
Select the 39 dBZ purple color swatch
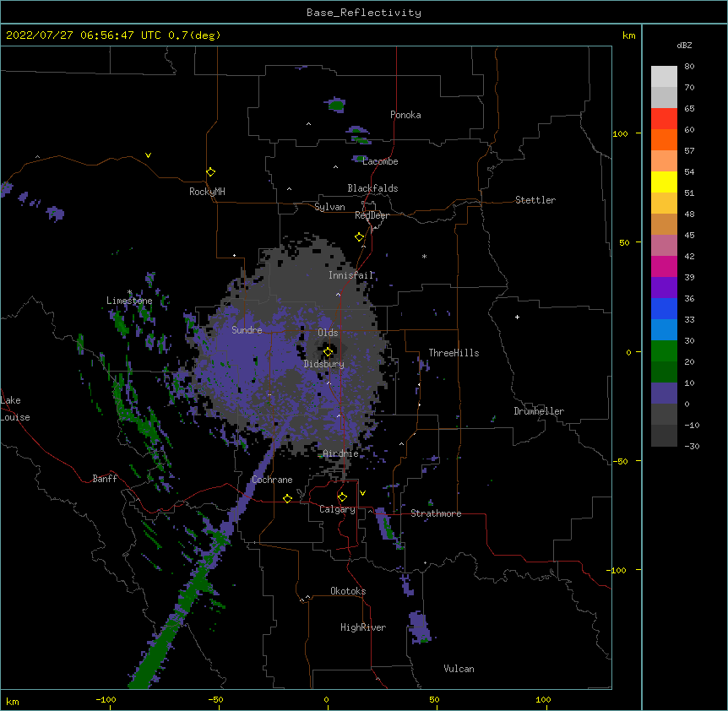point(664,287)
